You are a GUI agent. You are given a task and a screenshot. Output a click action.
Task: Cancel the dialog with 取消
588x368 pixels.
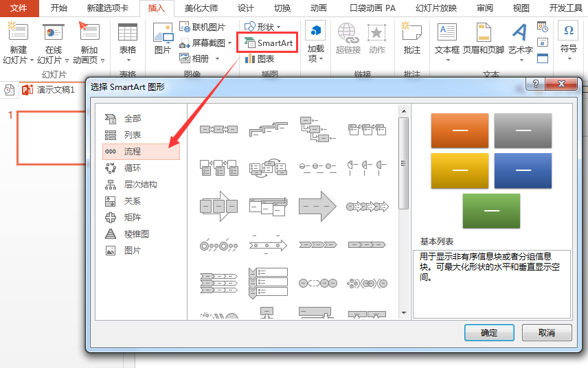[x=547, y=332]
